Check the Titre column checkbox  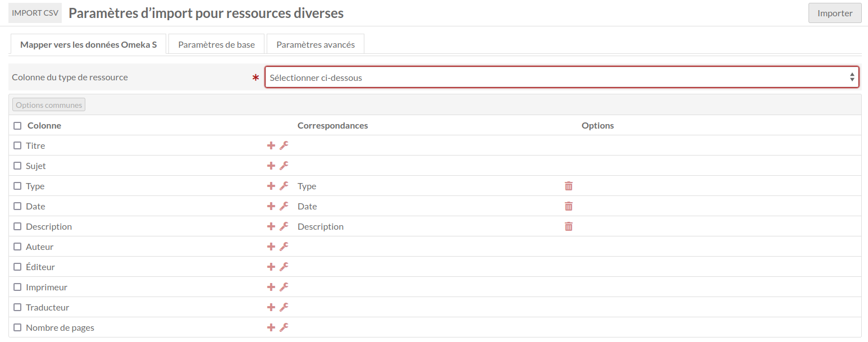click(x=17, y=145)
